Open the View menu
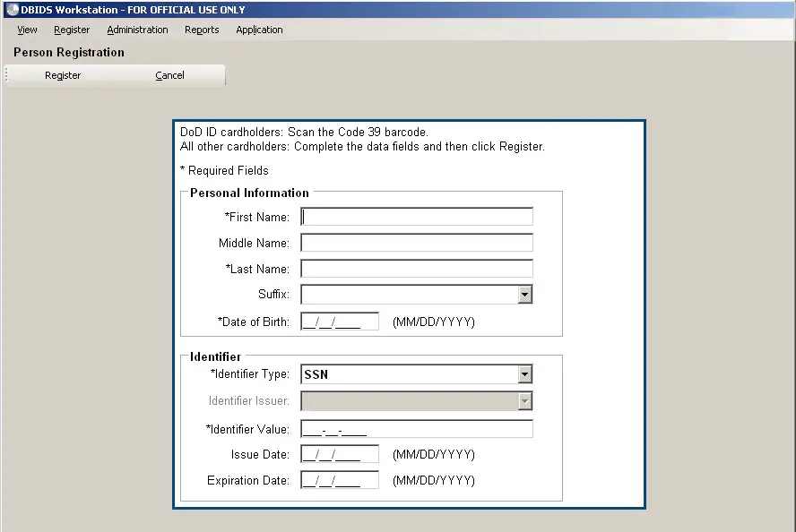 tap(26, 30)
